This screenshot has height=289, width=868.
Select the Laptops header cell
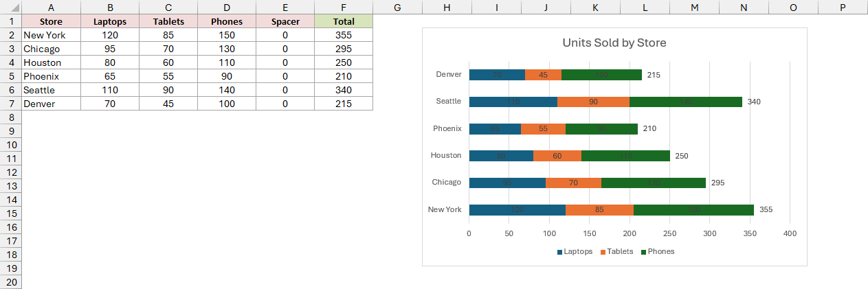coord(110,21)
